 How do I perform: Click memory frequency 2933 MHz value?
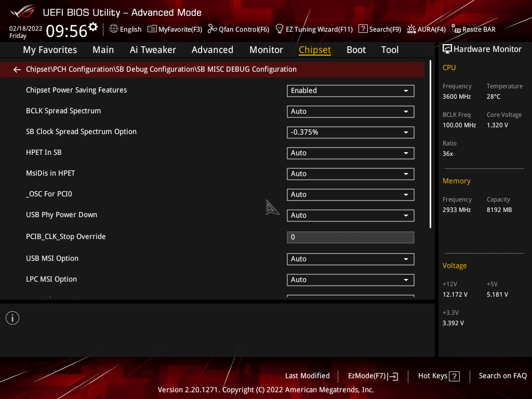[x=456, y=210]
